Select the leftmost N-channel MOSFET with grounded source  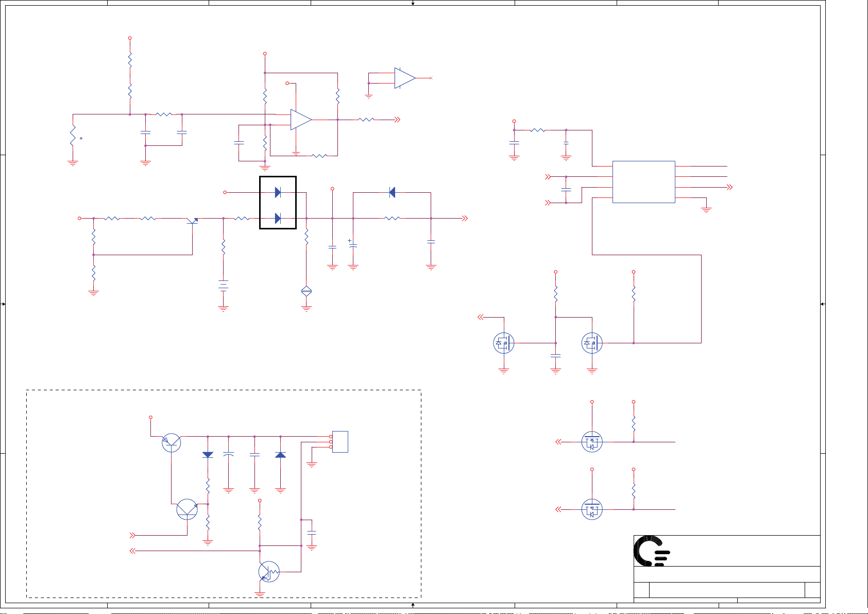[x=504, y=343]
